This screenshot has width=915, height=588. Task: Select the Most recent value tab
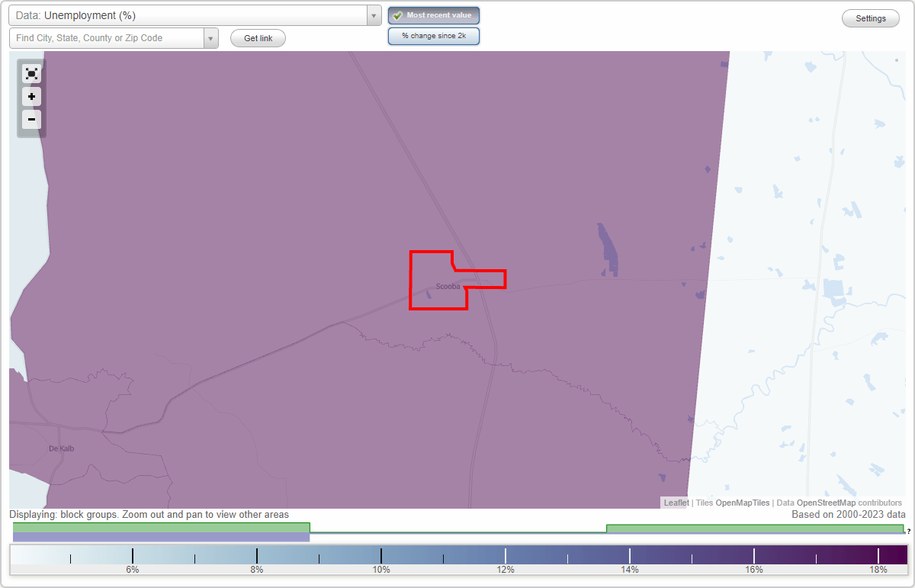pos(434,15)
